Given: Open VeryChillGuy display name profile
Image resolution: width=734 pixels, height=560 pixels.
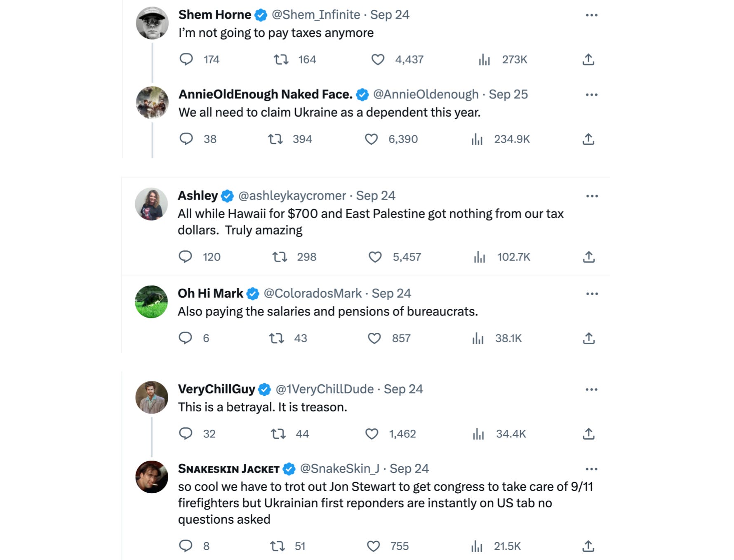Looking at the screenshot, I should [x=216, y=389].
